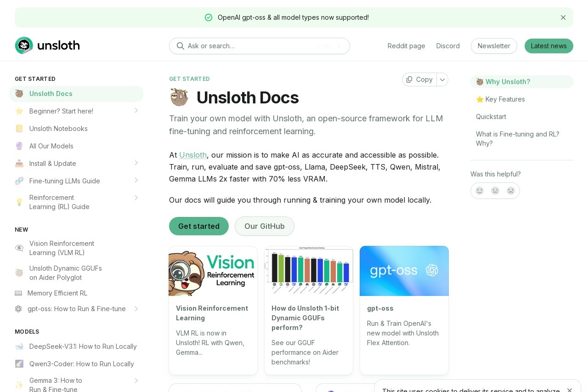Jump to Key Features section
The width and height of the screenshot is (588, 392).
coord(522,99)
